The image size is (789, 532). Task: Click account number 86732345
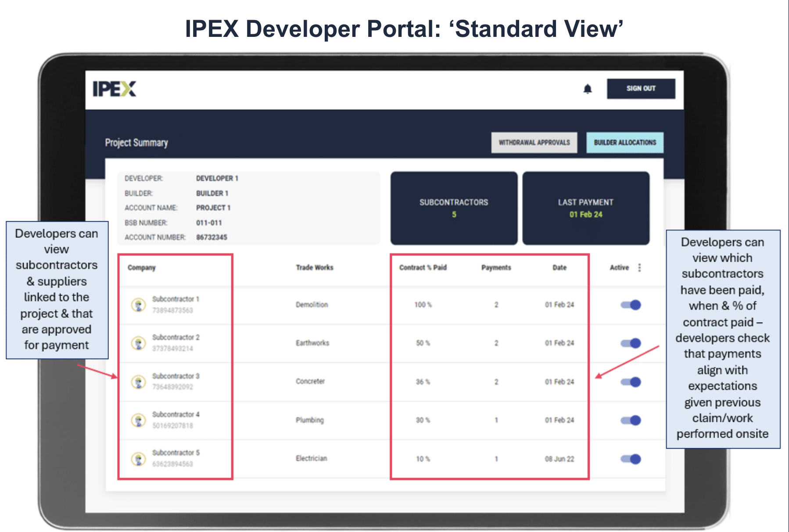coord(212,237)
